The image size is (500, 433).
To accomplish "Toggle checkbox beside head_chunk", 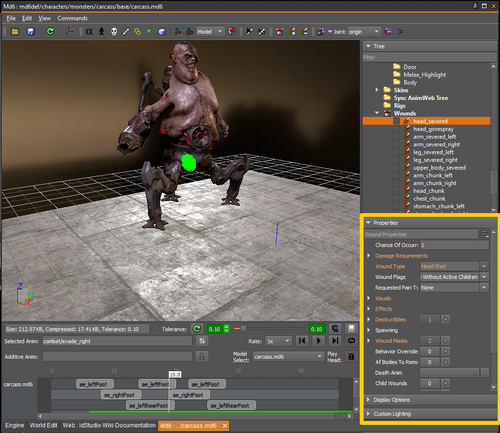I will pyautogui.click(x=396, y=191).
